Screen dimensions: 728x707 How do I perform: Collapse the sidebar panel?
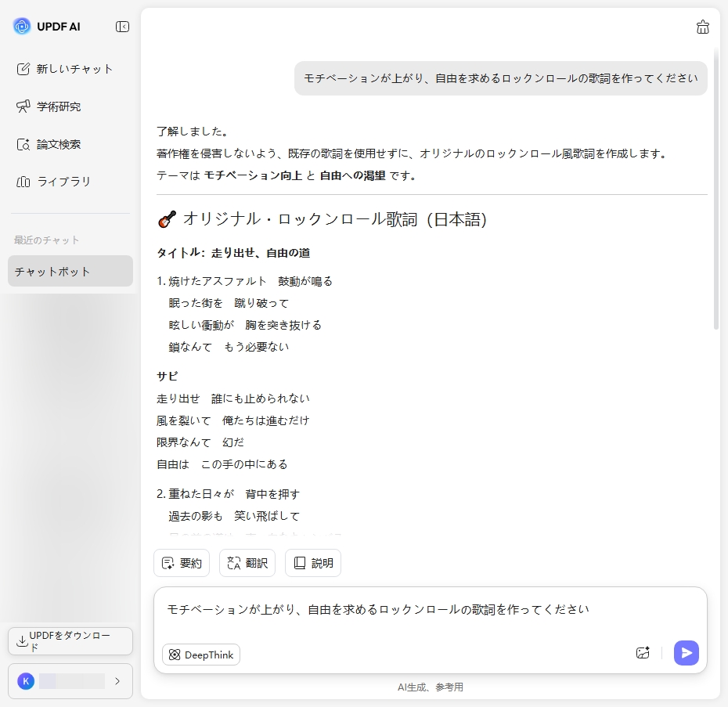122,26
